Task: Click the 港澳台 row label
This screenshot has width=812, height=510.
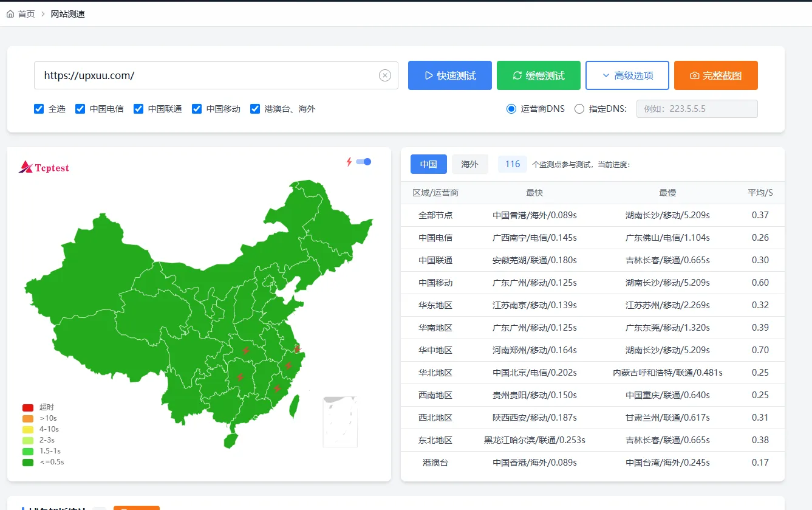Action: point(435,463)
